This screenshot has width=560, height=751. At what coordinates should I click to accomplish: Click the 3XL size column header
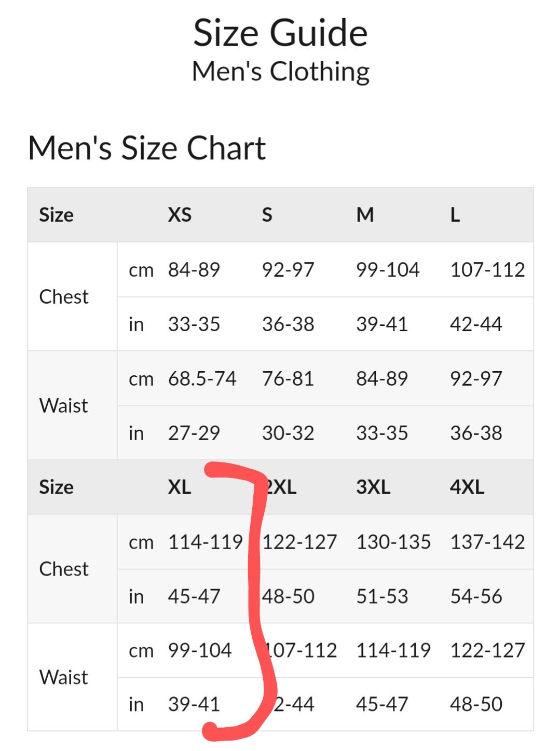373,487
